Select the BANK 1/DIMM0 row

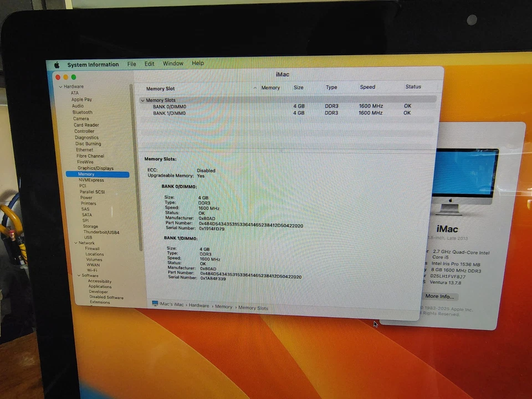[x=169, y=113]
